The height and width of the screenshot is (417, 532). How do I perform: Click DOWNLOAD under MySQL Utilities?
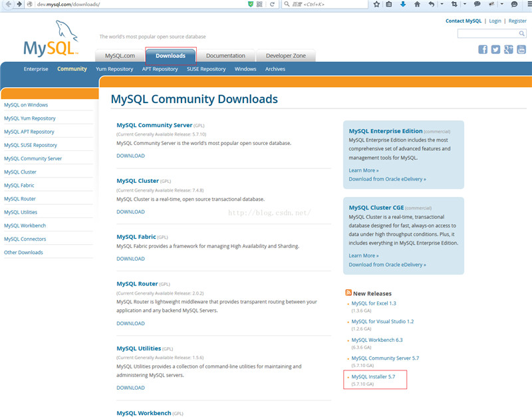130,388
